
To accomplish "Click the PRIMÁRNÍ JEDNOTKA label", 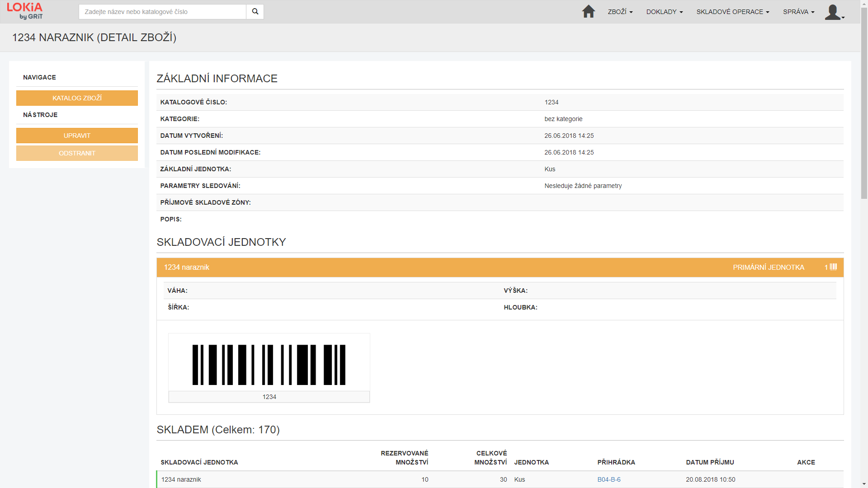I will click(x=768, y=267).
